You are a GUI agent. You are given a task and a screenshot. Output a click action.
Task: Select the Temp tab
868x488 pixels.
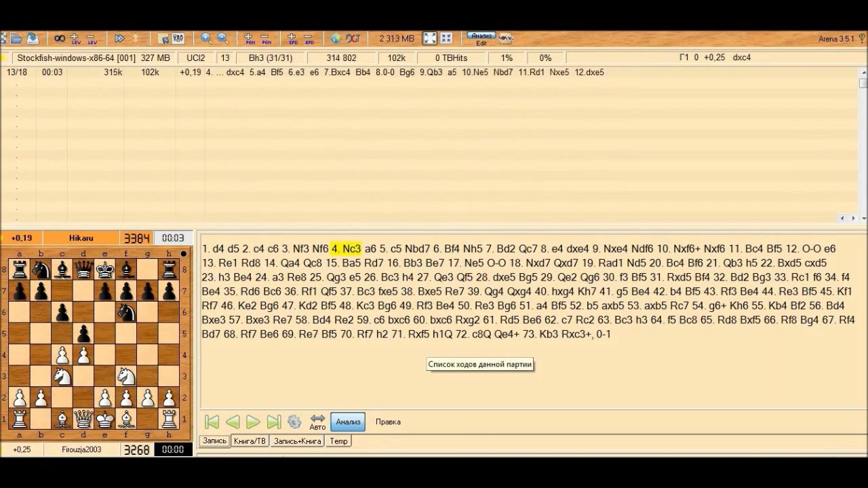tap(338, 441)
